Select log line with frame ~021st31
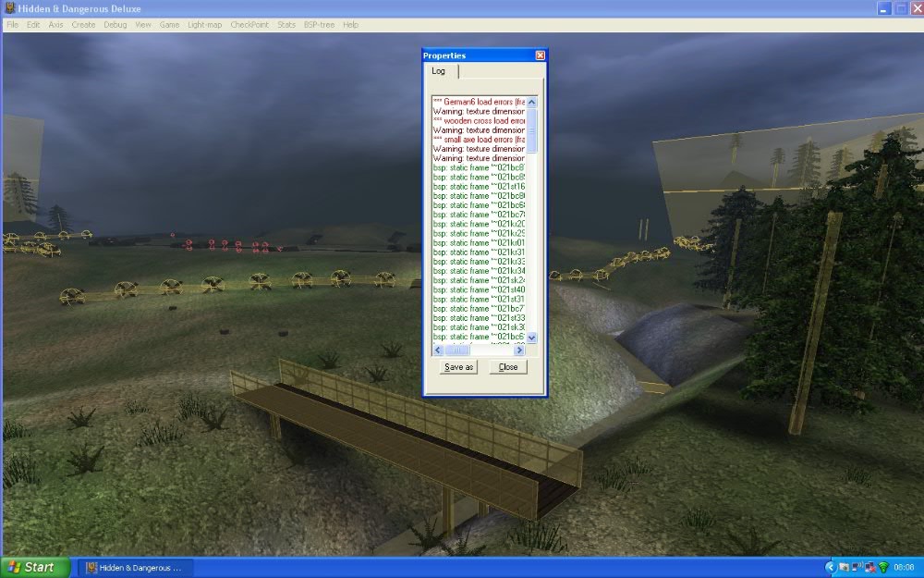Viewport: 924px width, 578px height. [479, 300]
